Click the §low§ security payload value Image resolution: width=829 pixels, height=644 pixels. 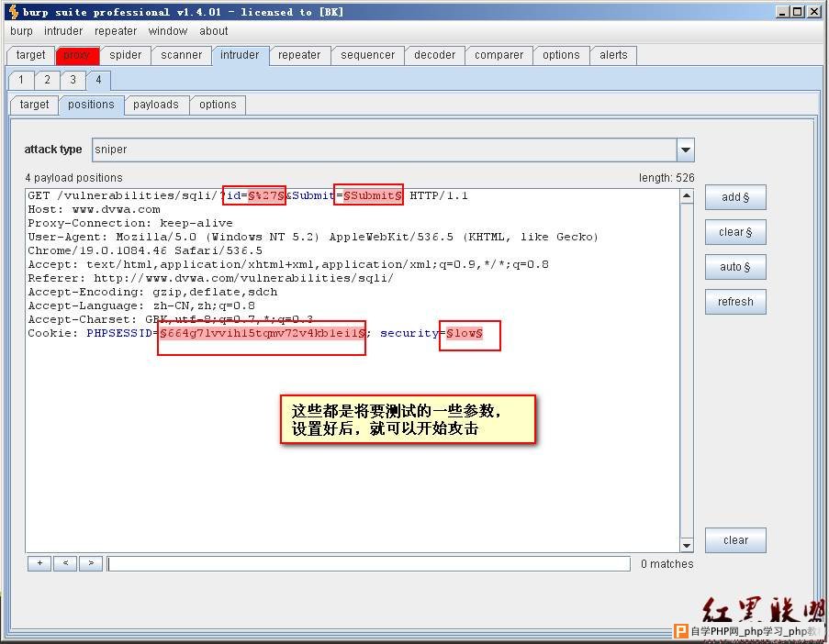point(465,333)
